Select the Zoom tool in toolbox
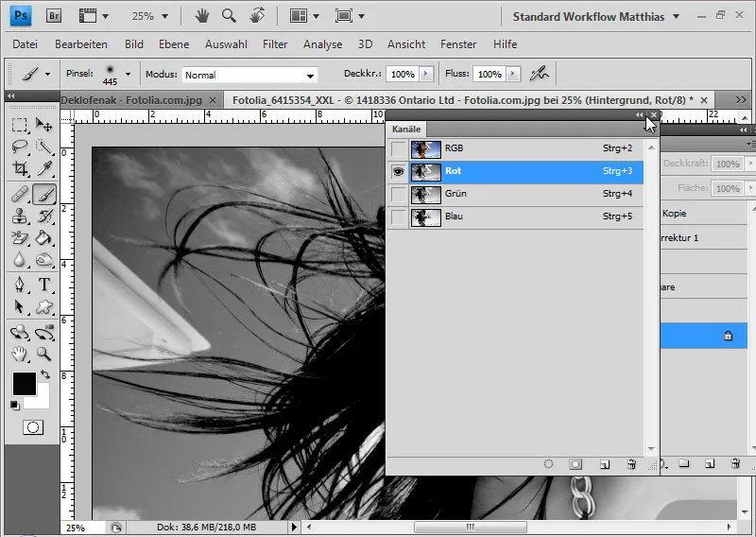The height and width of the screenshot is (537, 756). click(44, 355)
